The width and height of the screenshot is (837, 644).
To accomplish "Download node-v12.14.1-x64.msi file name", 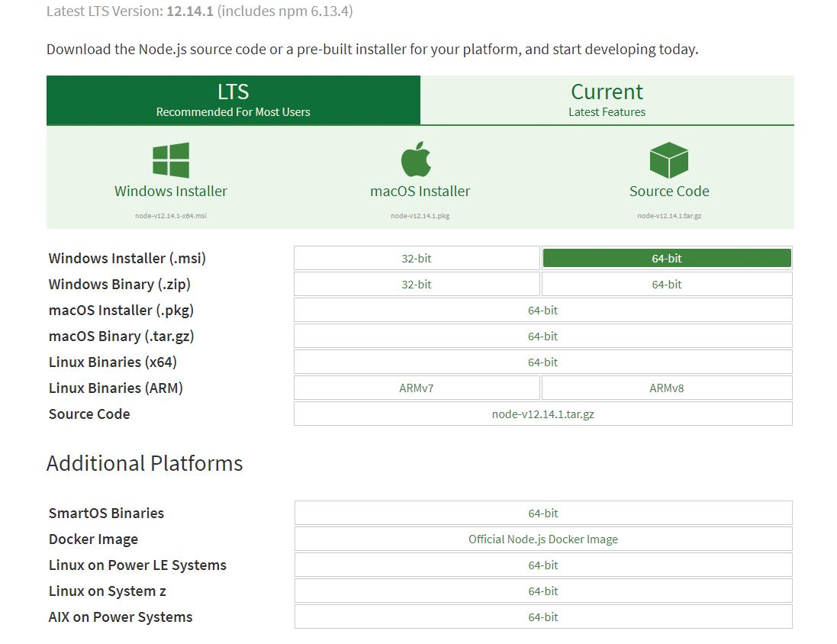I will click(171, 216).
